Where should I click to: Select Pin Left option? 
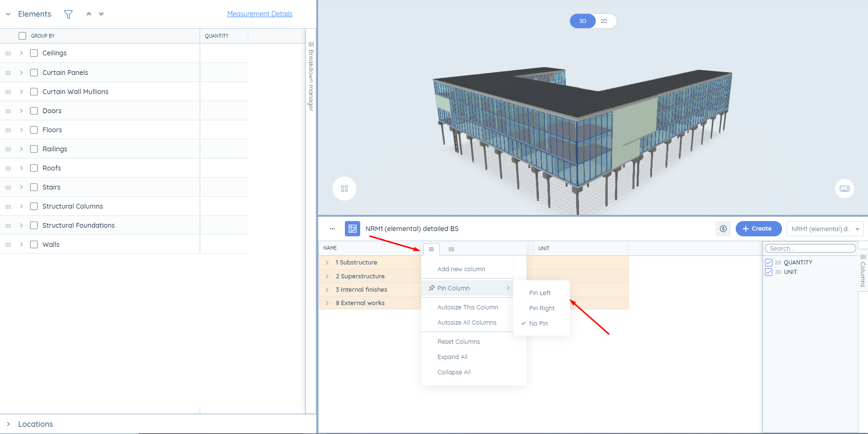tap(540, 293)
